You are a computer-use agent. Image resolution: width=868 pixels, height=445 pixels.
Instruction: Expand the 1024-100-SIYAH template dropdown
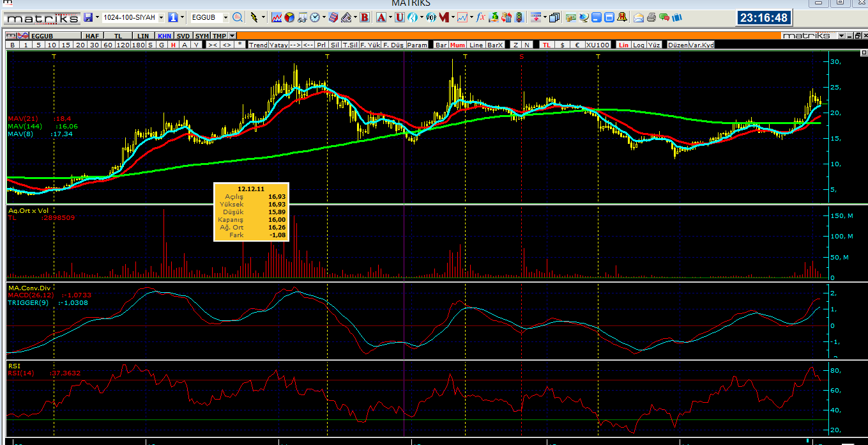161,18
